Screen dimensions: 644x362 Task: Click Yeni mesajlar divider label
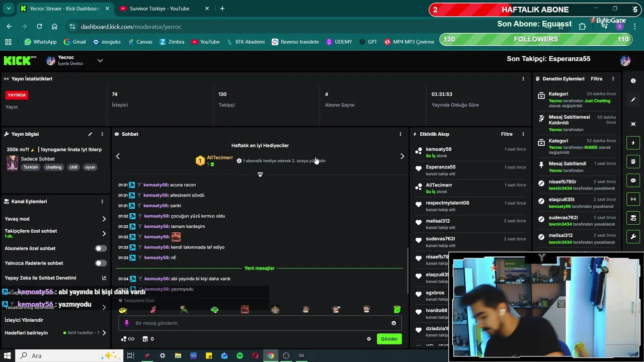click(x=260, y=268)
